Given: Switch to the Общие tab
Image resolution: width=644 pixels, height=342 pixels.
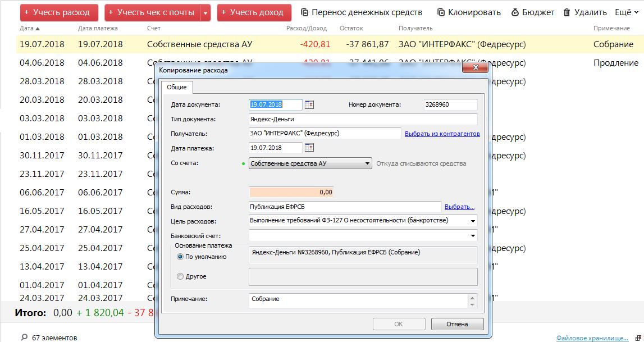Looking at the screenshot, I should [x=177, y=88].
